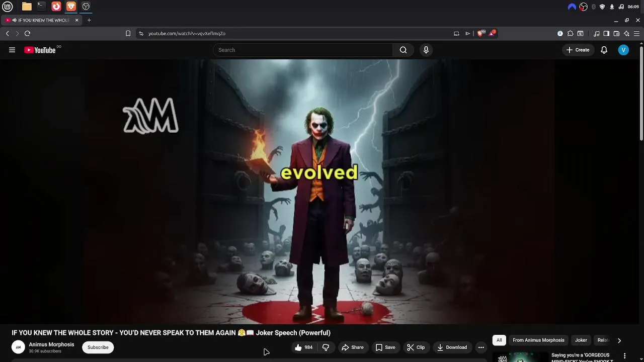
Task: Select From Animus Morphosis chip
Action: 538,340
